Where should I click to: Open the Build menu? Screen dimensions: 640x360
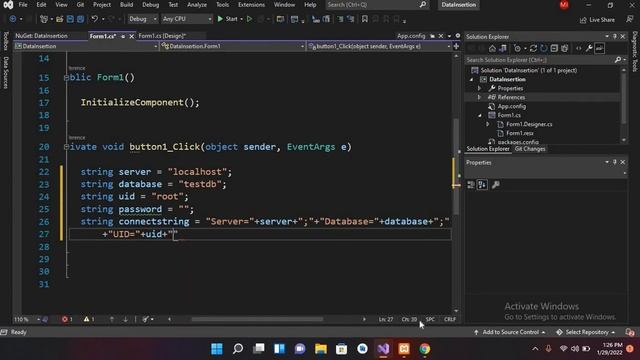(127, 5)
